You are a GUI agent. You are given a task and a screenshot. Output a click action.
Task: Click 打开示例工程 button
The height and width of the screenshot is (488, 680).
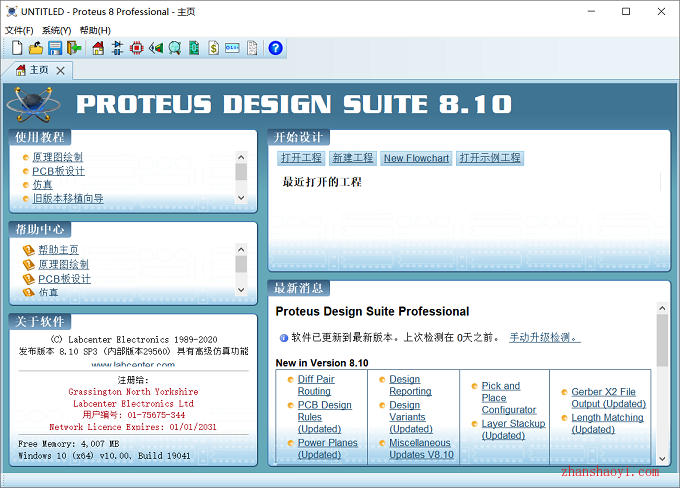point(490,158)
